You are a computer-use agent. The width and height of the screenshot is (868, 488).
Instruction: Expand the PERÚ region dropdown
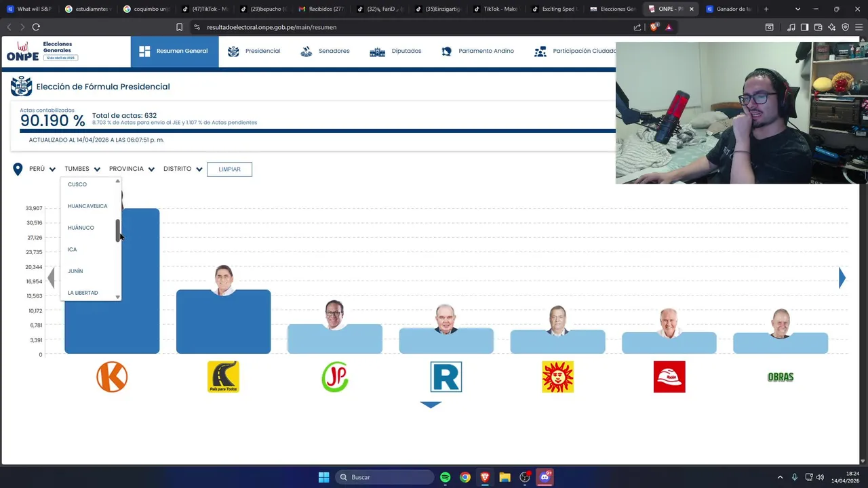pos(42,169)
